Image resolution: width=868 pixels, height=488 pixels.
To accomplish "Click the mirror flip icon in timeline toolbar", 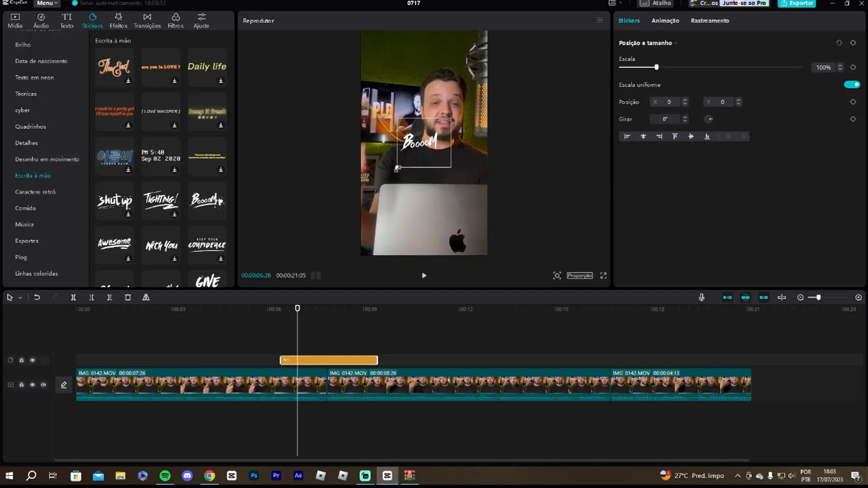I will (146, 297).
